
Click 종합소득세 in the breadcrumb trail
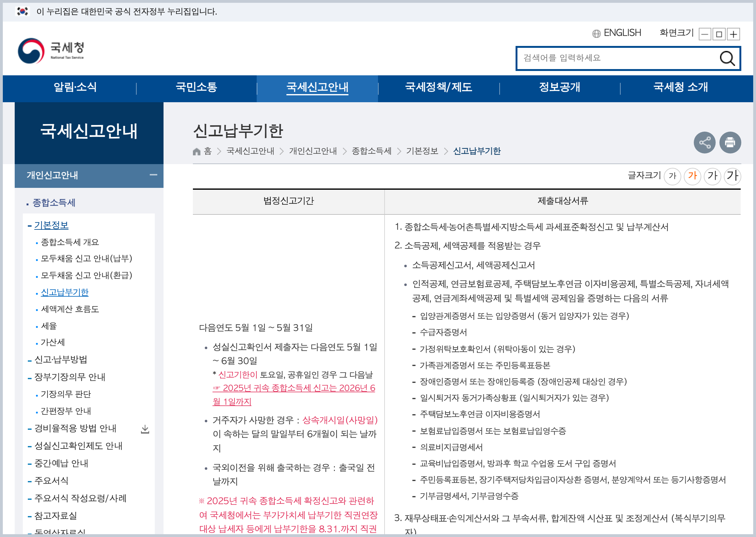click(371, 151)
